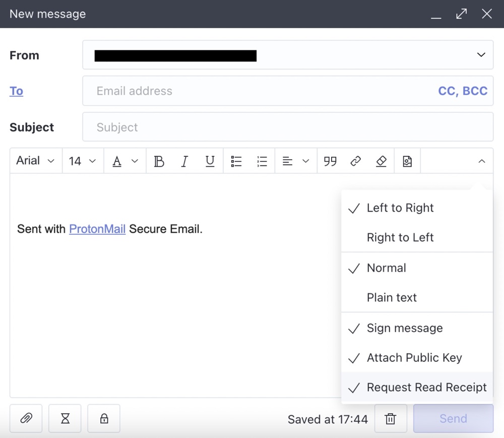Click the Send button

453,418
